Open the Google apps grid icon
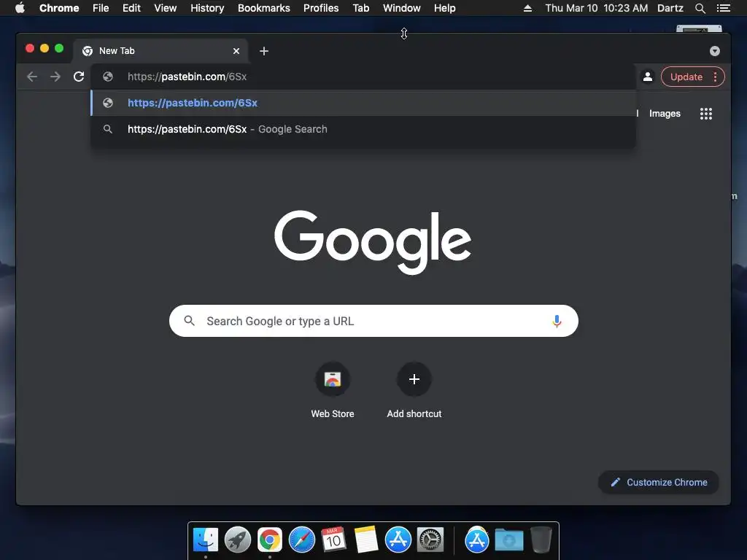This screenshot has height=560, width=747. click(705, 113)
